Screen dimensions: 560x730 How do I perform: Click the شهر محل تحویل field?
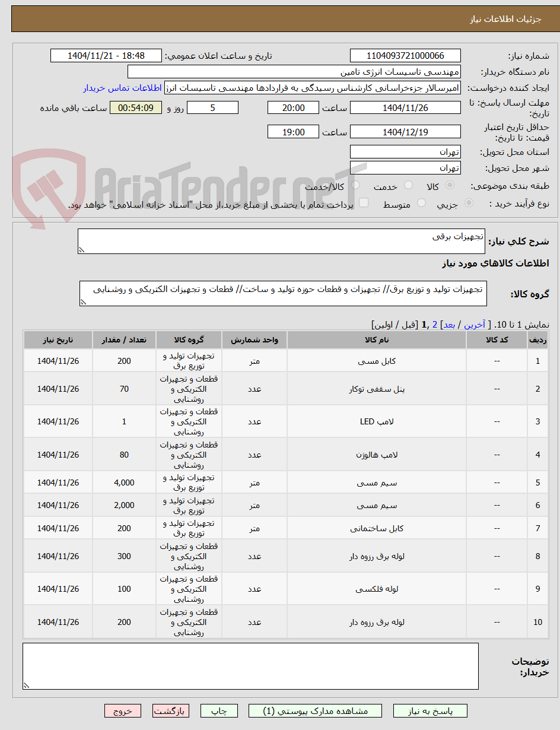pyautogui.click(x=405, y=167)
